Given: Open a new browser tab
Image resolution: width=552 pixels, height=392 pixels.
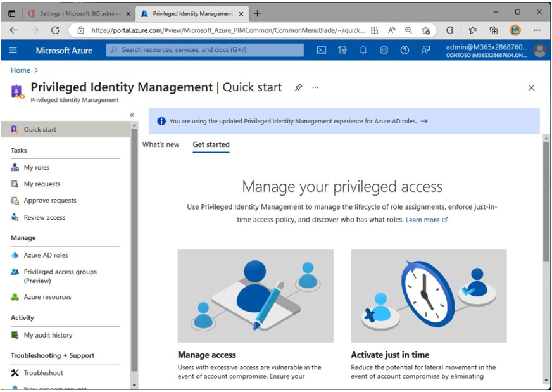Looking at the screenshot, I should (258, 13).
